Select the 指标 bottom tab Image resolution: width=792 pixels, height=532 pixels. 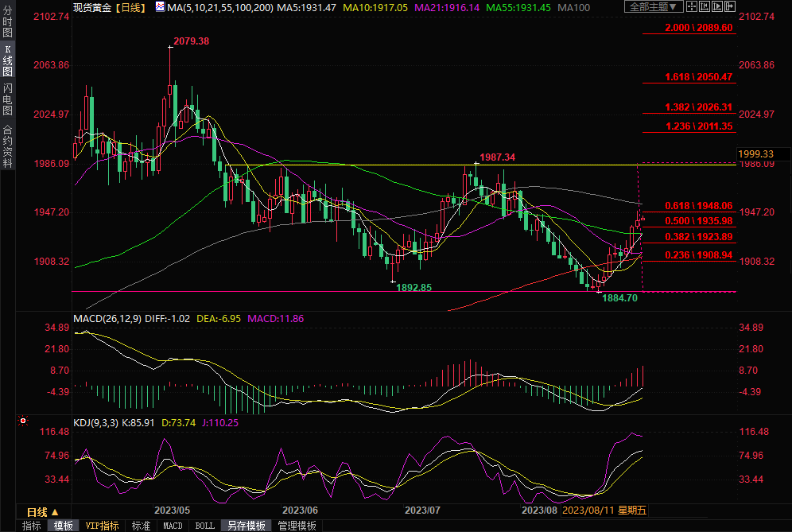[x=32, y=526]
